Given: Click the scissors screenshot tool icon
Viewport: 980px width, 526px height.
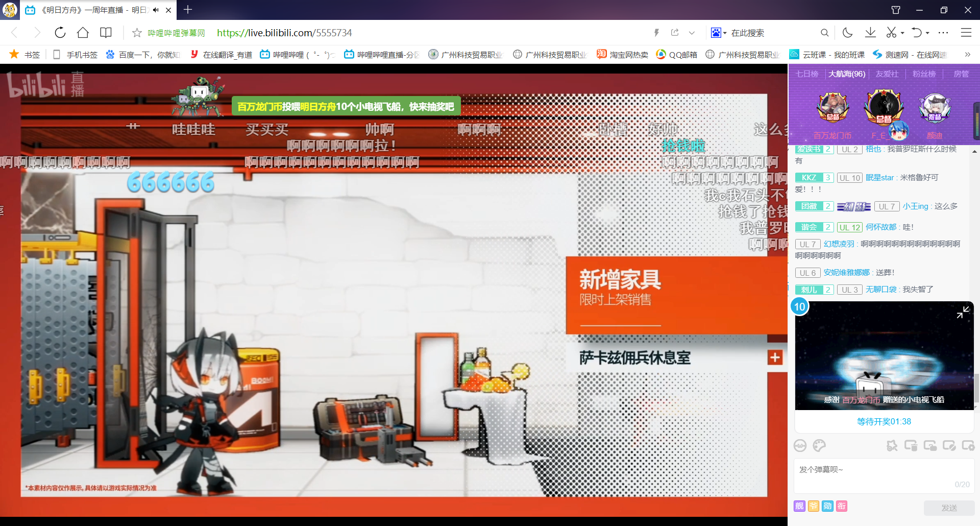Looking at the screenshot, I should [891, 33].
